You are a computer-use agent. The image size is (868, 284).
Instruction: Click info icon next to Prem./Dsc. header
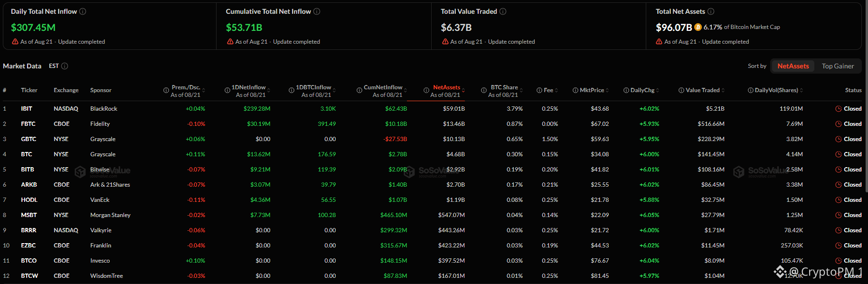pyautogui.click(x=166, y=90)
